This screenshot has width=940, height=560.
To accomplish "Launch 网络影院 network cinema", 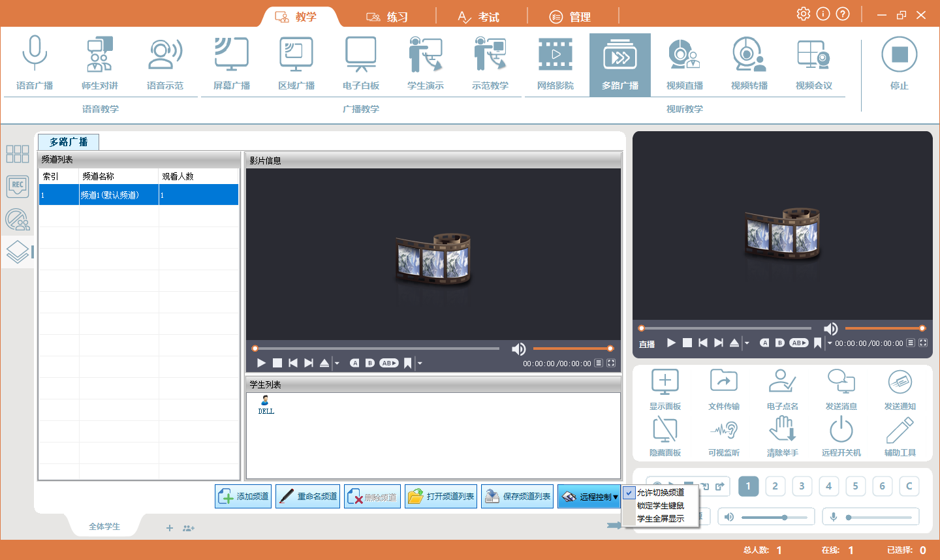I will tap(555, 63).
